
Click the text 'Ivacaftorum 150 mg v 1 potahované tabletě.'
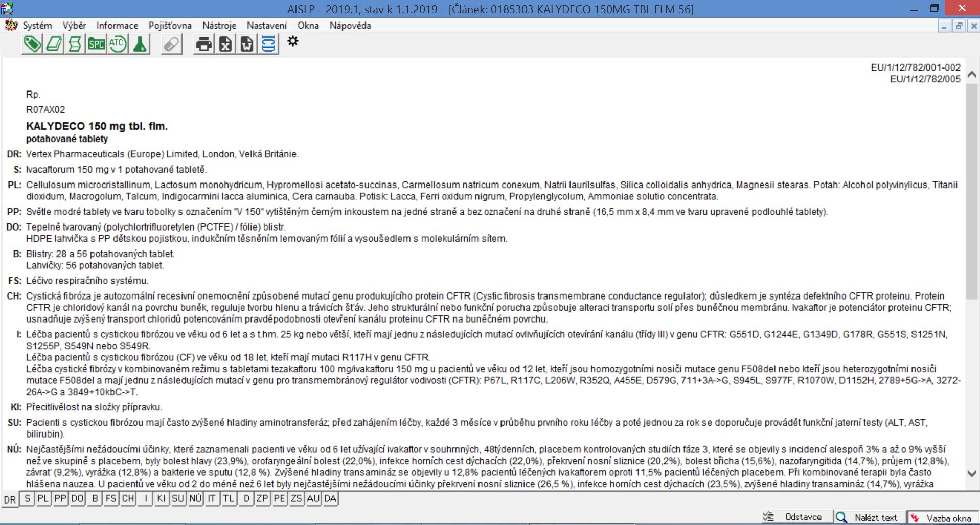pyautogui.click(x=116, y=169)
